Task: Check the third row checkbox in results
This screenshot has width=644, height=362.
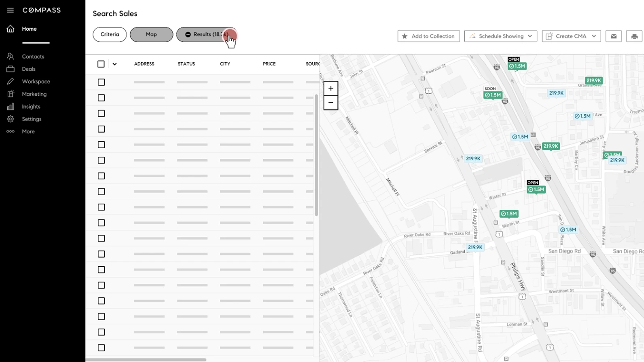Action: tap(102, 114)
